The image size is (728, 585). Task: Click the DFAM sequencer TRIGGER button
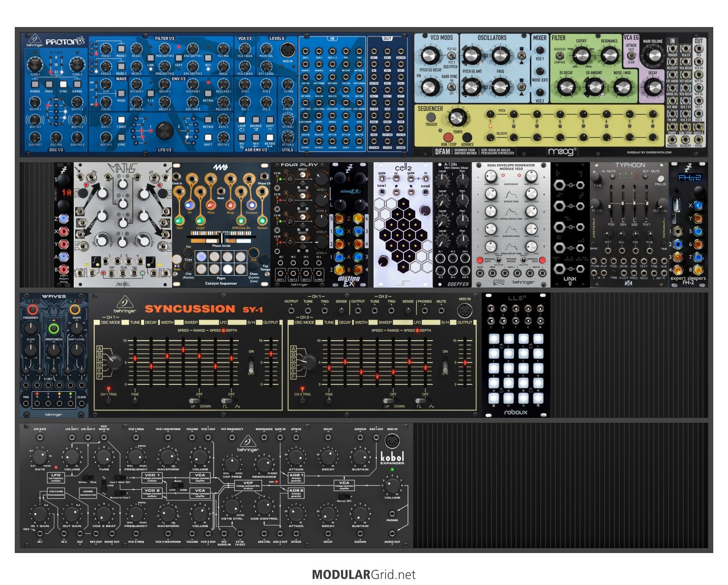(431, 117)
